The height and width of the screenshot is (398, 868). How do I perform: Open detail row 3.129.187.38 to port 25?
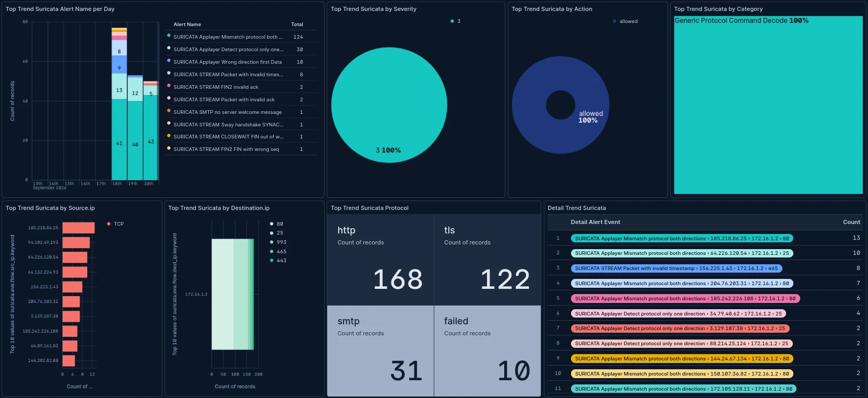point(680,329)
